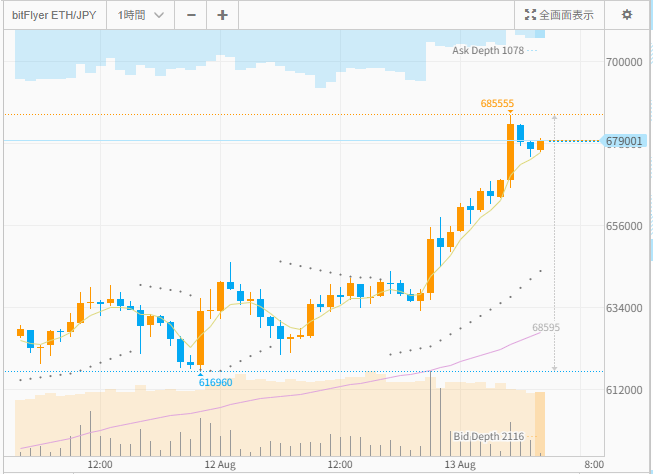This screenshot has height=474, width=653.
Task: Click the 700000 price axis label
Action: click(624, 62)
